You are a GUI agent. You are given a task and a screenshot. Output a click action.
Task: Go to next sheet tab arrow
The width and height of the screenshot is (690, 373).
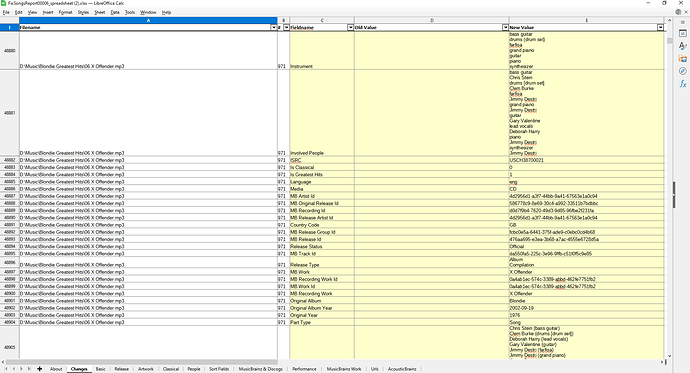coord(21,369)
